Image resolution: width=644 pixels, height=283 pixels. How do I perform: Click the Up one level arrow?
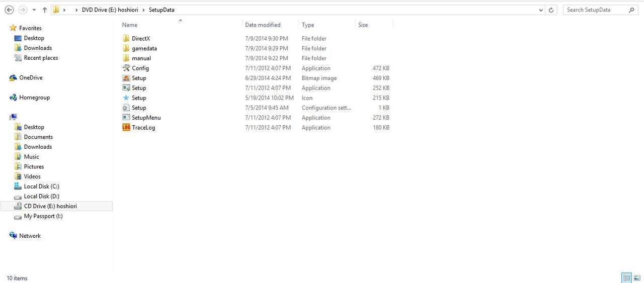[45, 10]
